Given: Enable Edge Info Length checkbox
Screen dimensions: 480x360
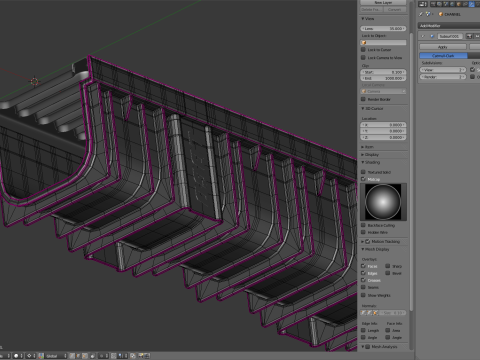Looking at the screenshot, I should point(363,330).
